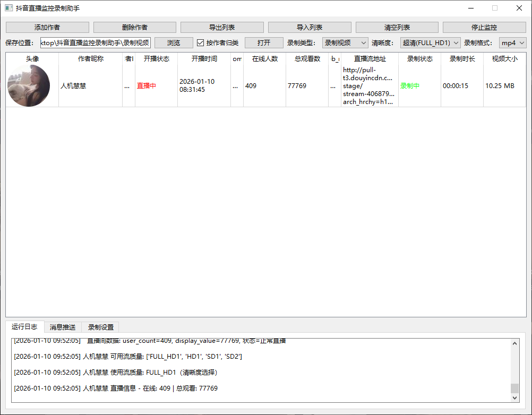This screenshot has height=415, width=532.
Task: Click the 打开 folder button
Action: click(264, 42)
